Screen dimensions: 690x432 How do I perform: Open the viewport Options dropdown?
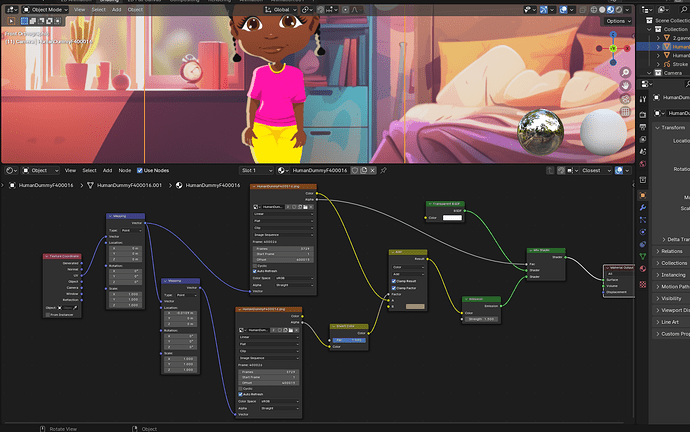pyautogui.click(x=618, y=21)
